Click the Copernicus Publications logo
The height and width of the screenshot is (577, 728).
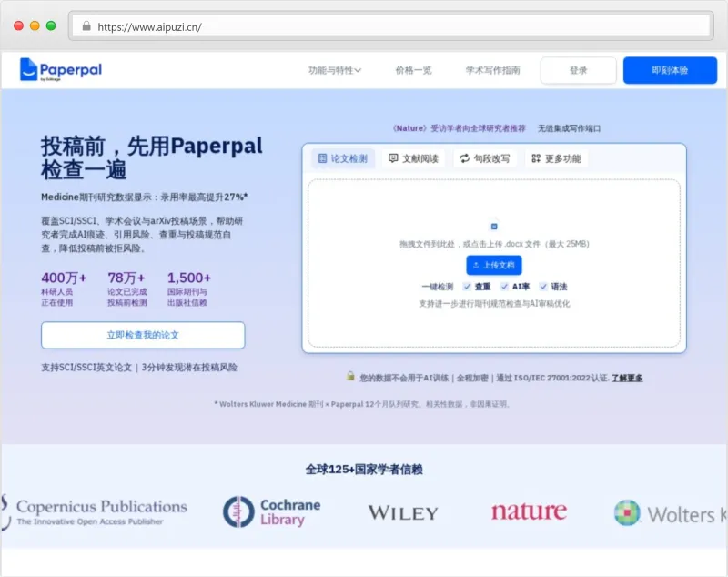[x=95, y=512]
